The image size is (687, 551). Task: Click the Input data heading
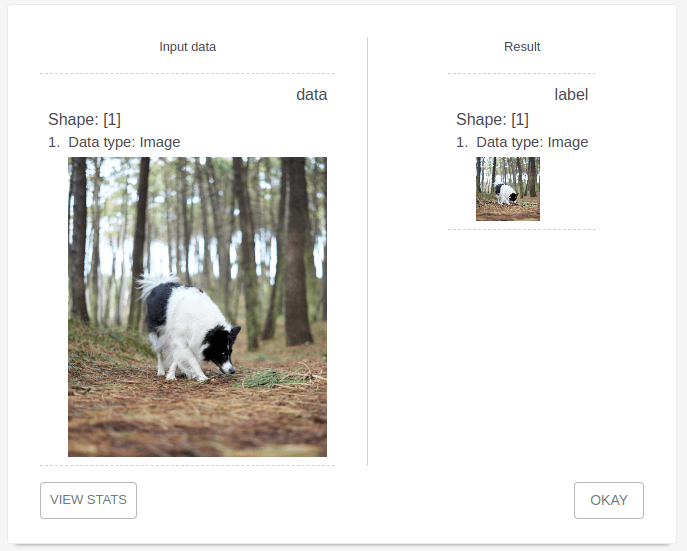(x=188, y=47)
